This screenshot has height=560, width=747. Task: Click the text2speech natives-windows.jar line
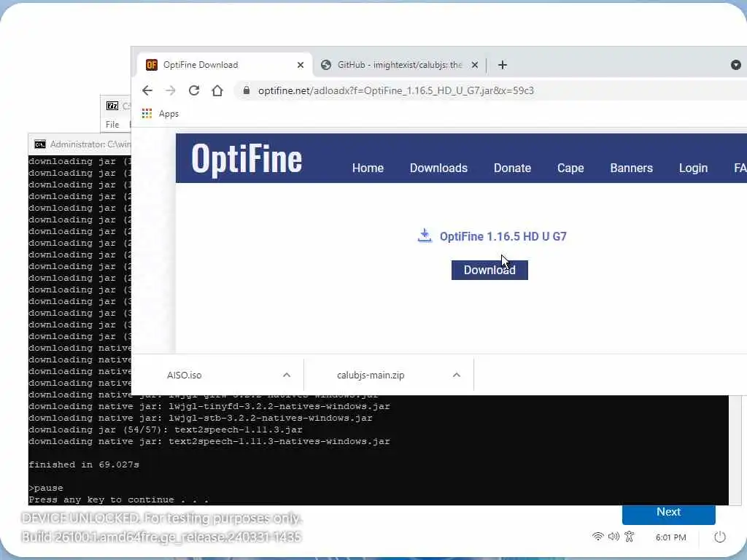coord(209,441)
